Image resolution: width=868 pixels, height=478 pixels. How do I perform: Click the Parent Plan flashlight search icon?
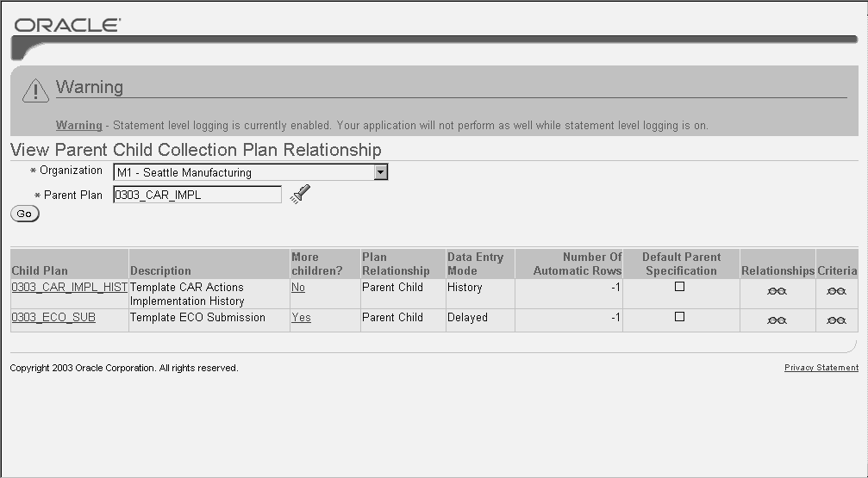coord(299,195)
